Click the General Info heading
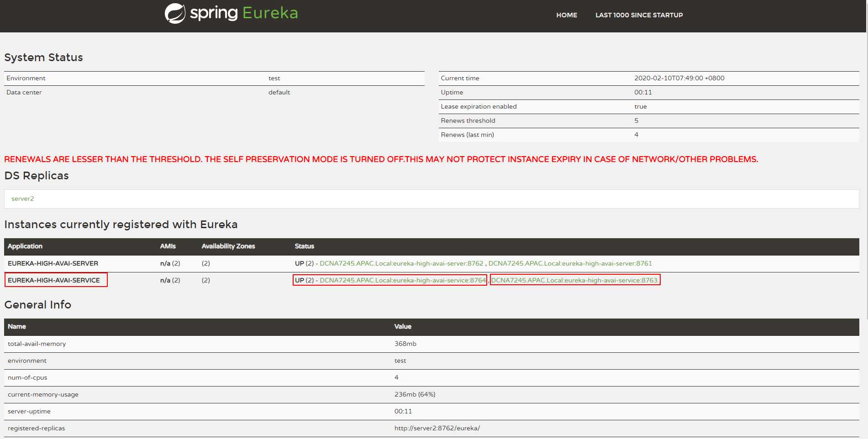Image resolution: width=868 pixels, height=439 pixels. pyautogui.click(x=38, y=305)
